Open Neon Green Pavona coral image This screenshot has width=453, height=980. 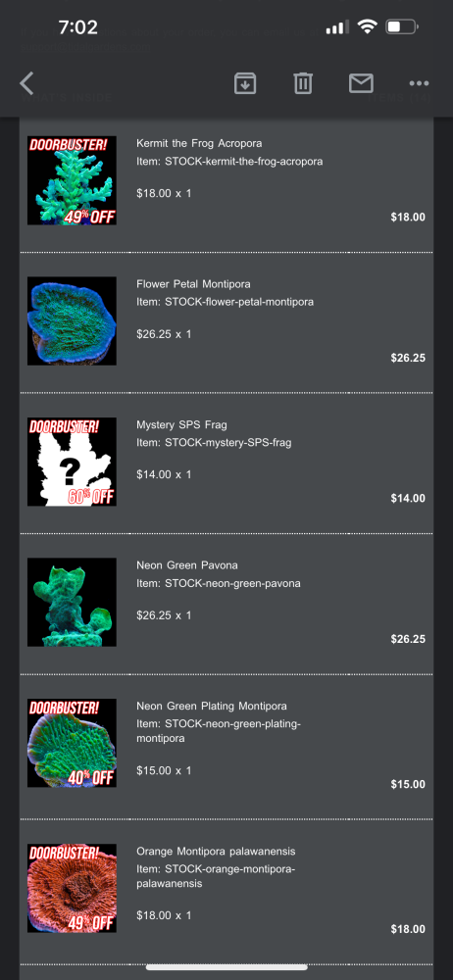72,603
